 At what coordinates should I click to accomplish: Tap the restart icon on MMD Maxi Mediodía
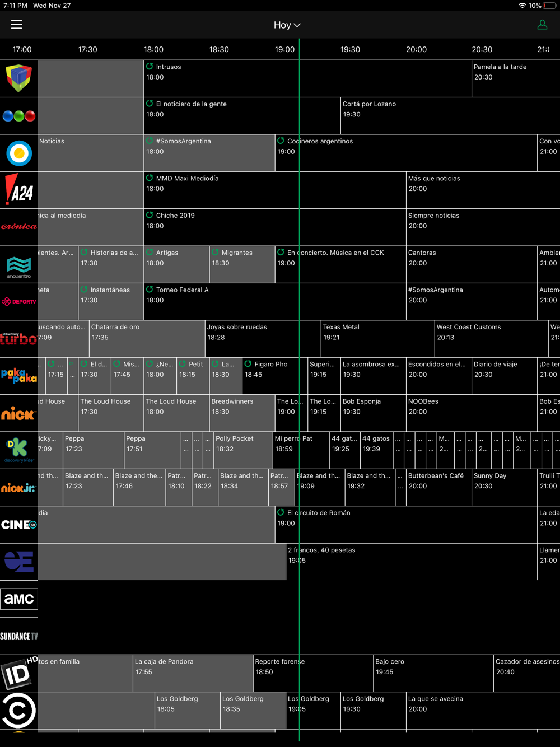pos(150,178)
